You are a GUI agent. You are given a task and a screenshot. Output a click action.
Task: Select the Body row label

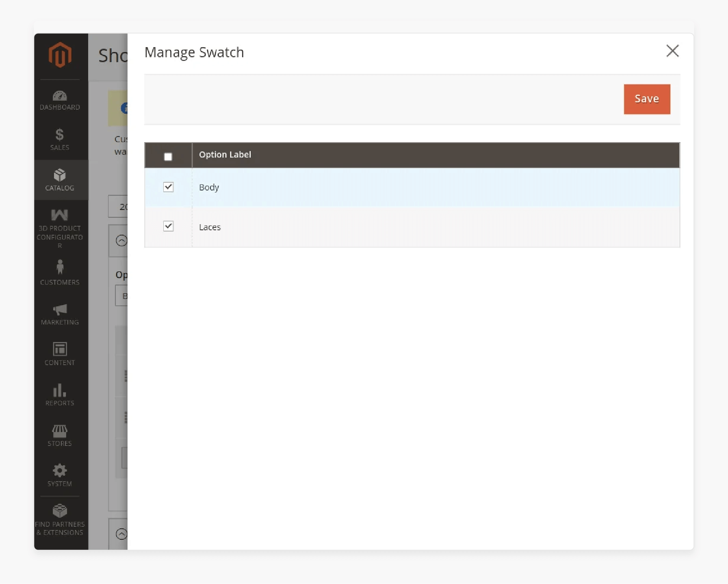coord(209,187)
